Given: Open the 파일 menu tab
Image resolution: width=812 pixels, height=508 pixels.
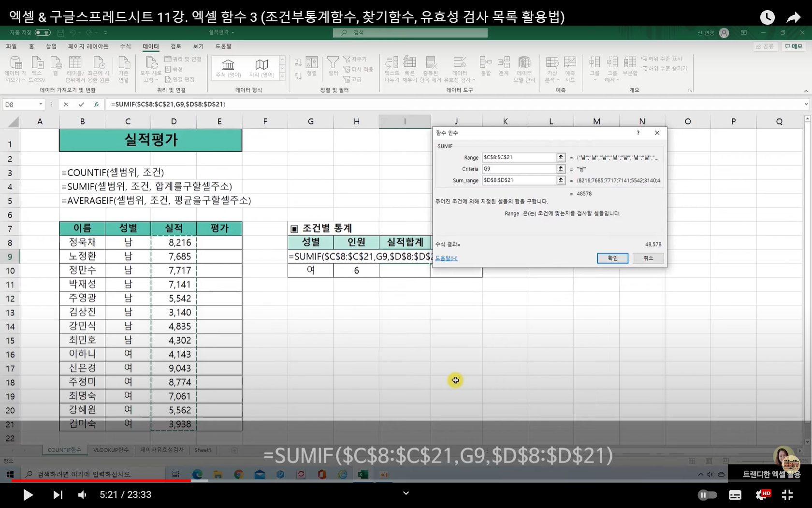Looking at the screenshot, I should [x=11, y=46].
